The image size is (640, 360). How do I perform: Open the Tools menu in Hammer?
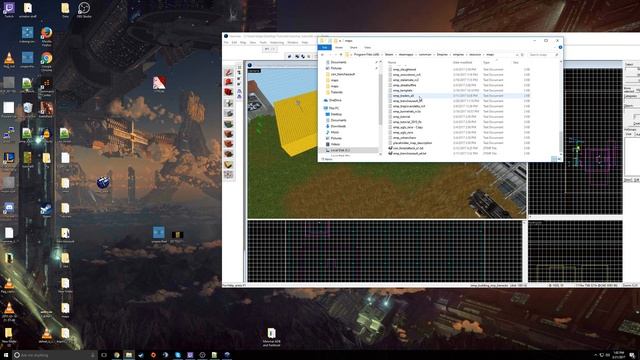tap(263, 42)
